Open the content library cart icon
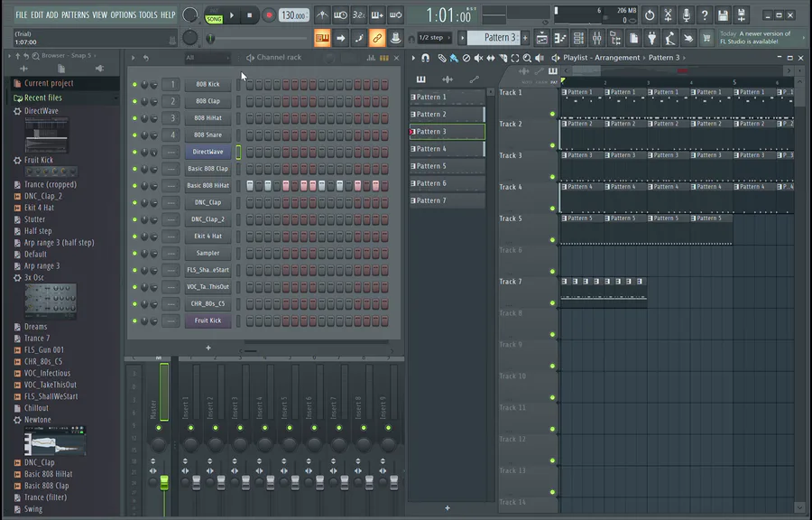This screenshot has height=520, width=812. tap(706, 38)
